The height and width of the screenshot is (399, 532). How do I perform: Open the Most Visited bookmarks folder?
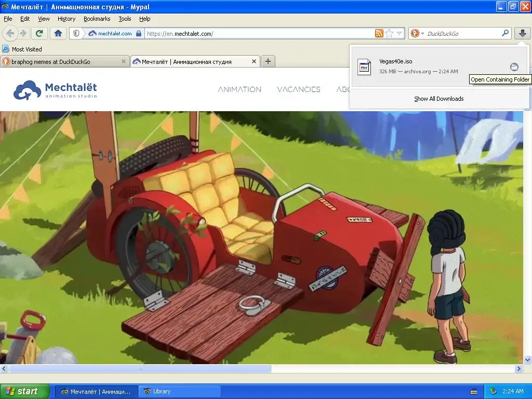pos(22,49)
